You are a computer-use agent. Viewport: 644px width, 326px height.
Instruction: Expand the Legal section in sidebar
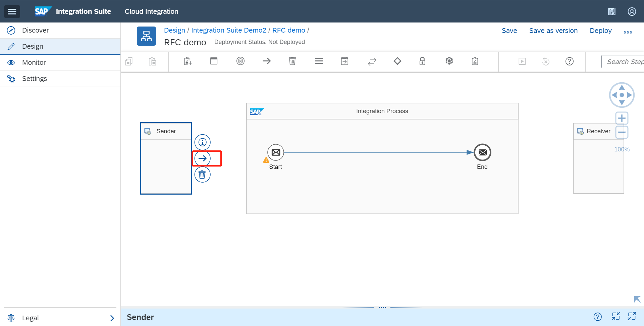click(x=112, y=318)
